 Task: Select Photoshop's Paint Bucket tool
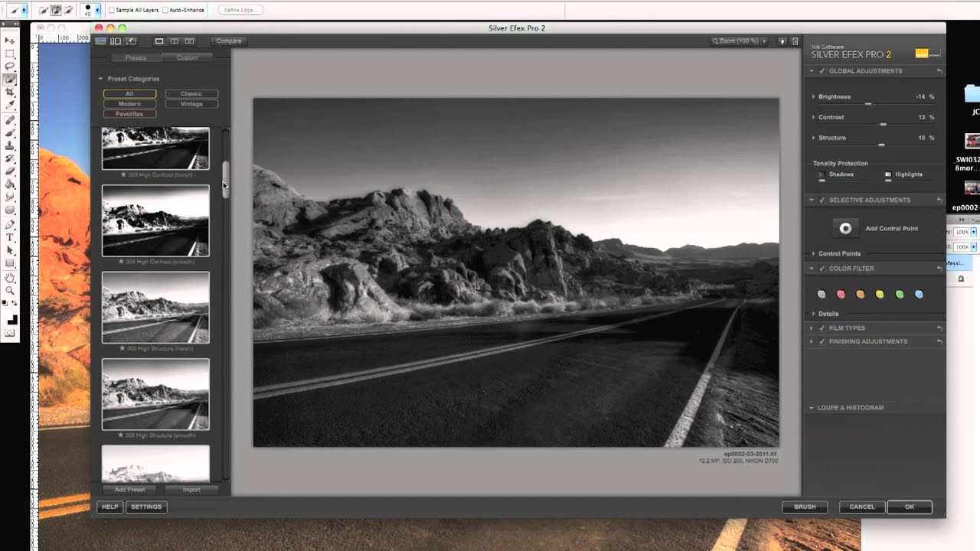click(10, 184)
